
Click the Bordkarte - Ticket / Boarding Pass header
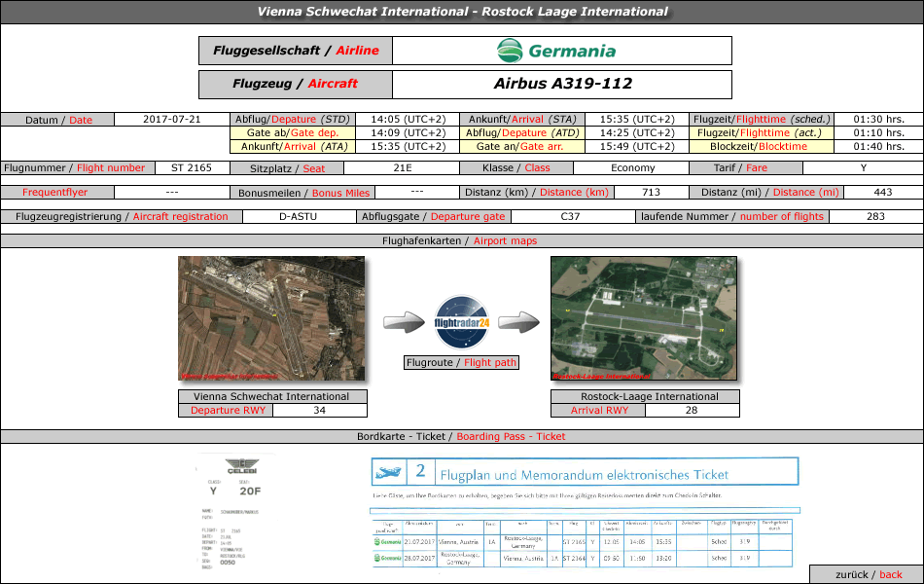(461, 436)
